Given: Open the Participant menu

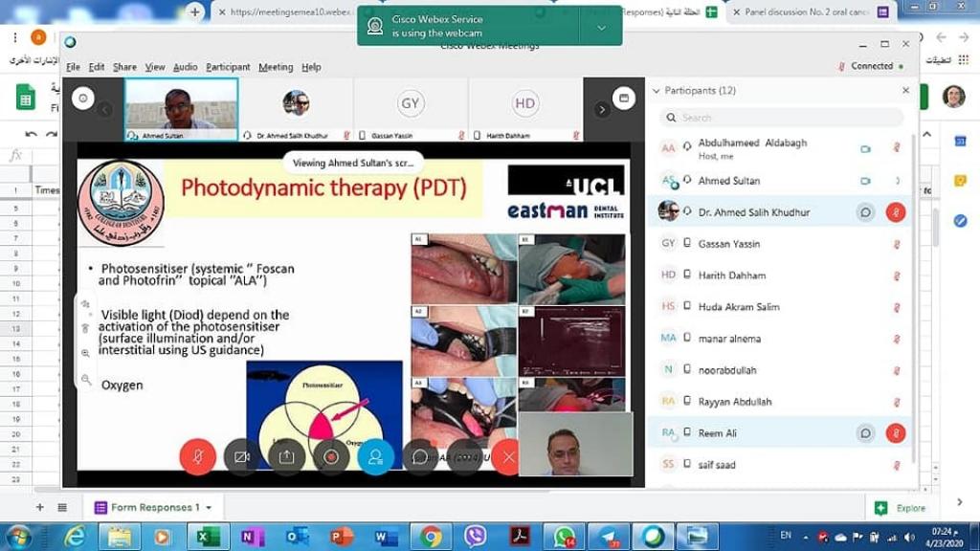Looking at the screenshot, I should tap(228, 67).
